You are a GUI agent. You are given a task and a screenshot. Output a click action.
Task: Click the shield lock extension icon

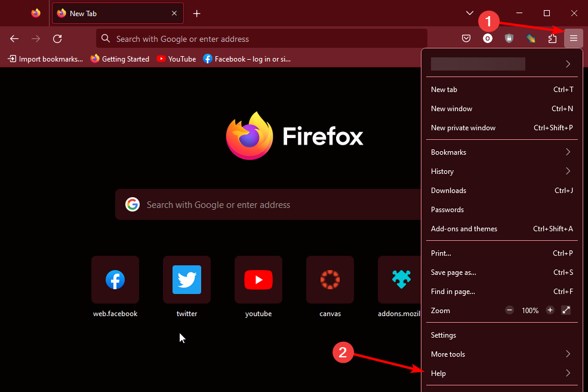pos(509,38)
